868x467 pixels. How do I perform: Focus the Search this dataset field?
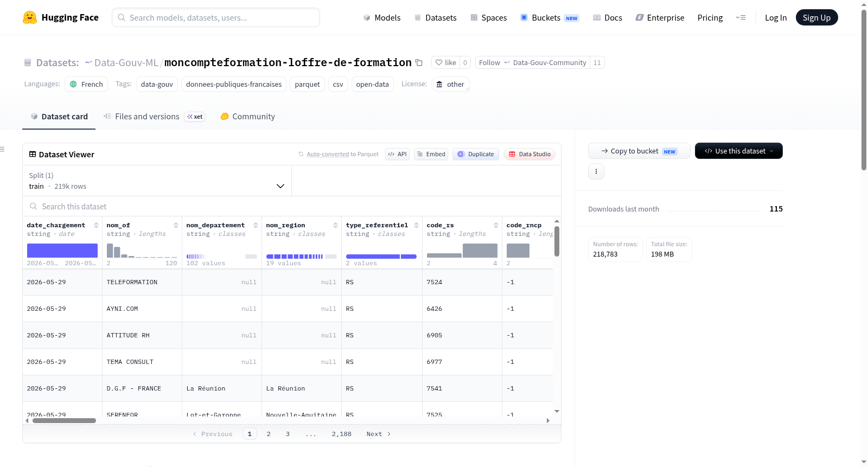[292, 207]
